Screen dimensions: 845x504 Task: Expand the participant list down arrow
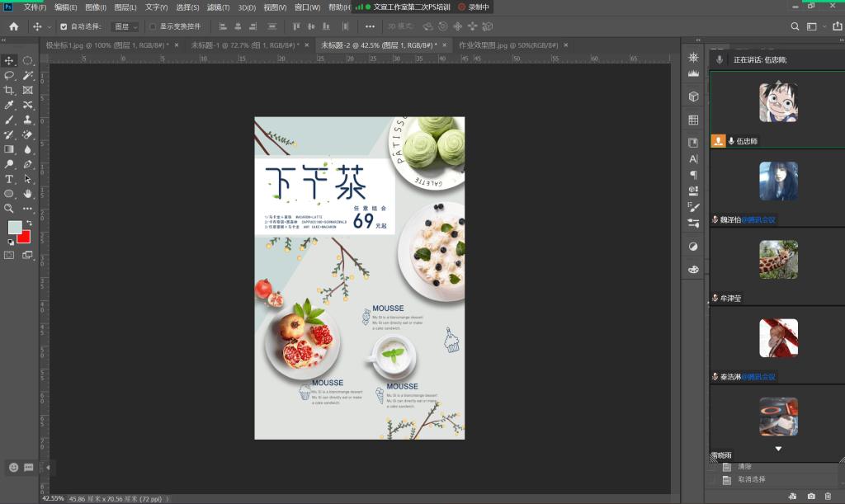click(778, 449)
